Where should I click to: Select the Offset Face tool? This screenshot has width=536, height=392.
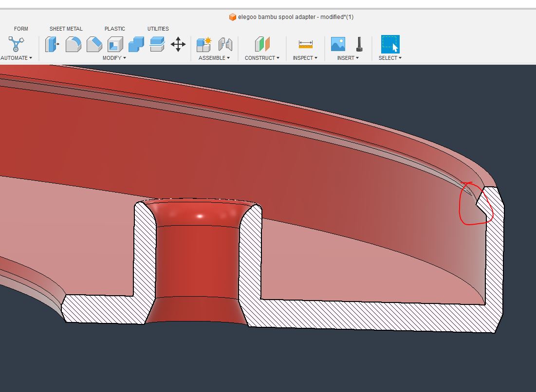(x=157, y=44)
